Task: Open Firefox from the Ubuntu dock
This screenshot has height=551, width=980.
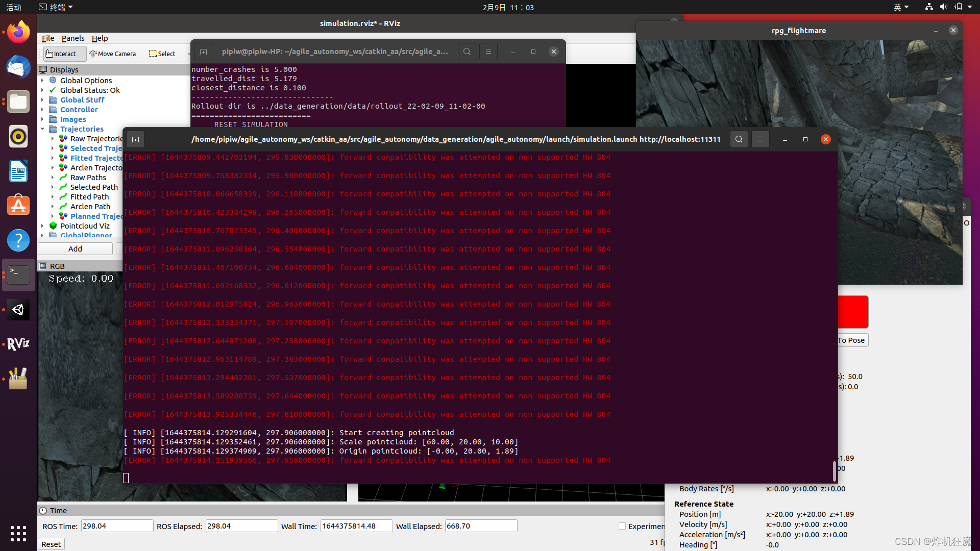Action: click(x=18, y=32)
